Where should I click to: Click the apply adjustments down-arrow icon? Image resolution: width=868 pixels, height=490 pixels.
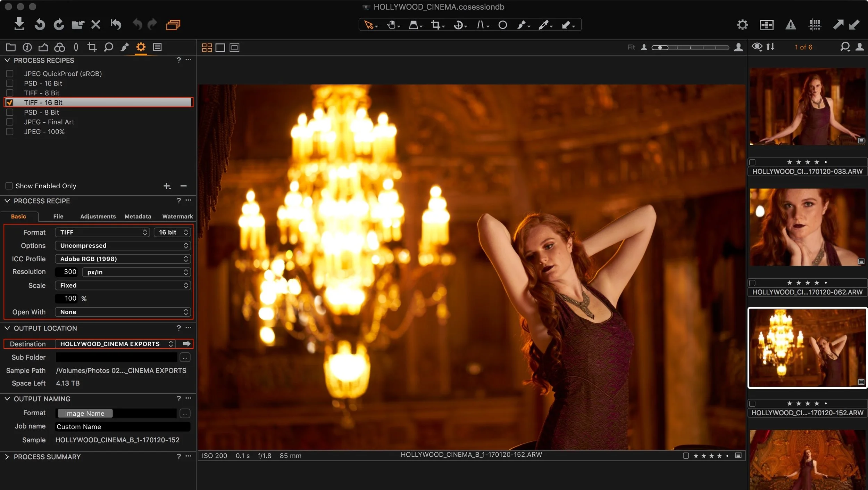(854, 24)
